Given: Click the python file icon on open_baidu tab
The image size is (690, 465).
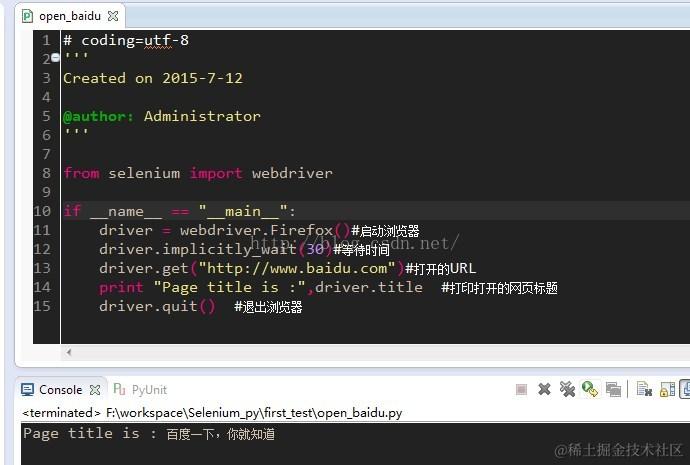Looking at the screenshot, I should click(x=27, y=16).
